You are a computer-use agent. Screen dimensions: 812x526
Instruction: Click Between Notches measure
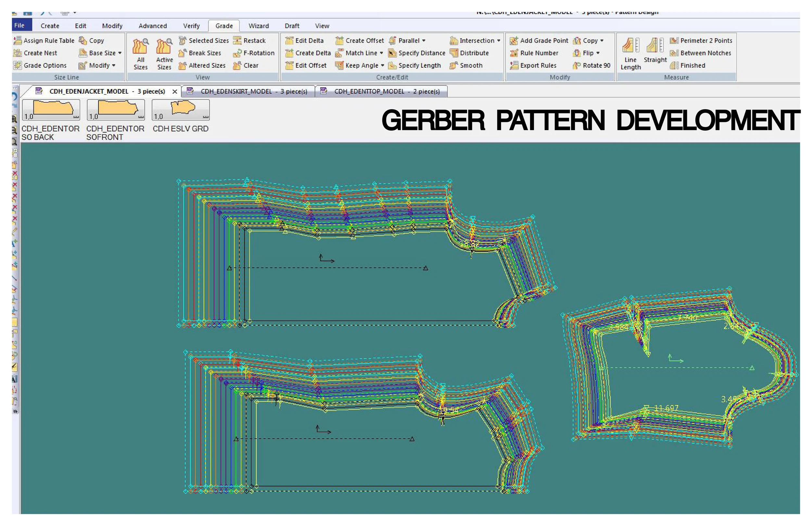click(x=701, y=53)
